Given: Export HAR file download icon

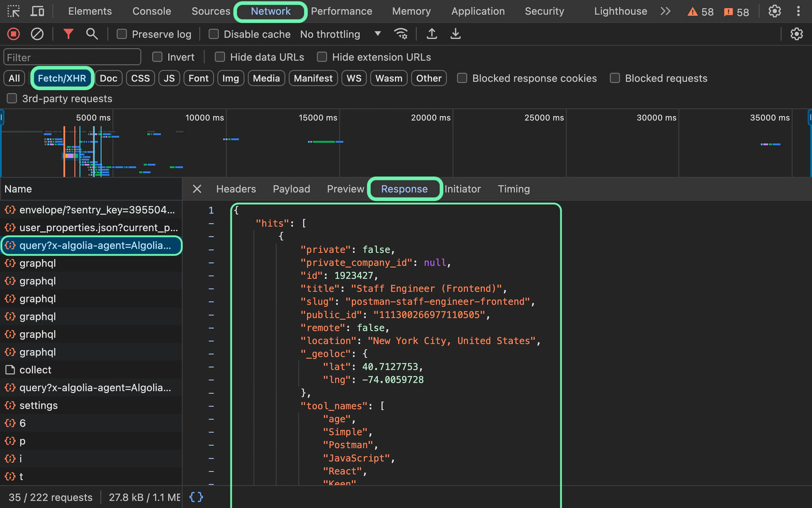Looking at the screenshot, I should click(455, 34).
